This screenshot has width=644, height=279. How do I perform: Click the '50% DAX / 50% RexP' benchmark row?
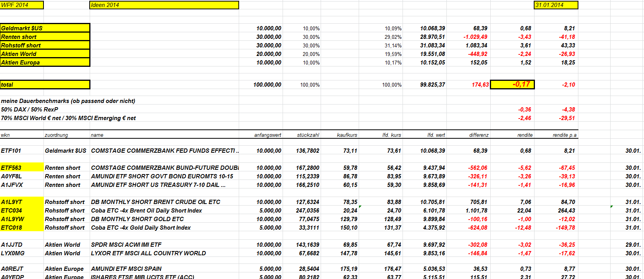[30, 110]
